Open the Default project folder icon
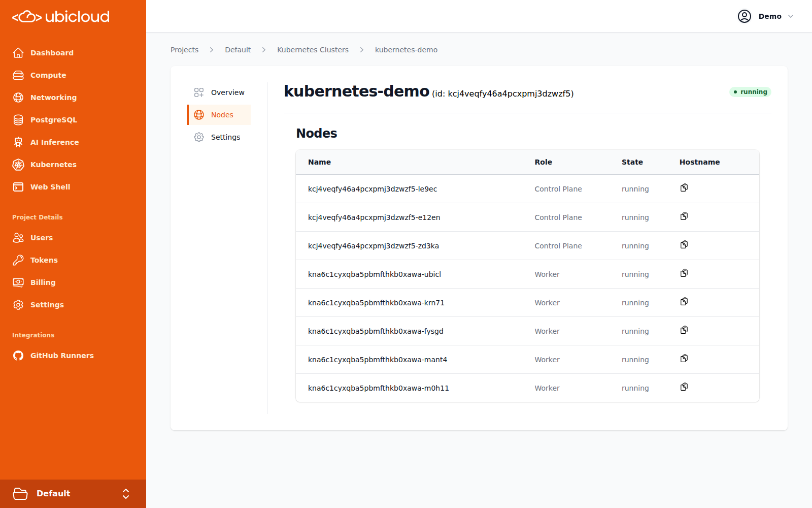 coord(20,494)
